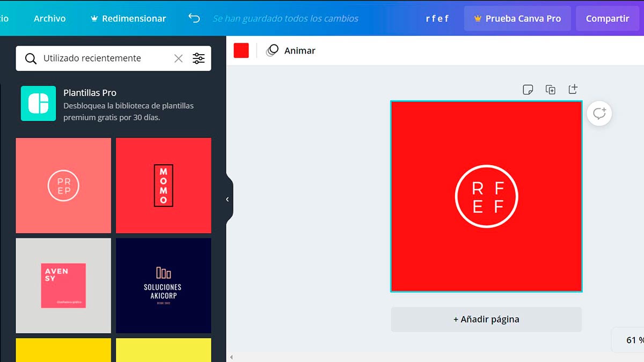This screenshot has width=644, height=362.
Task: Click the undo arrow icon
Action: tap(194, 18)
